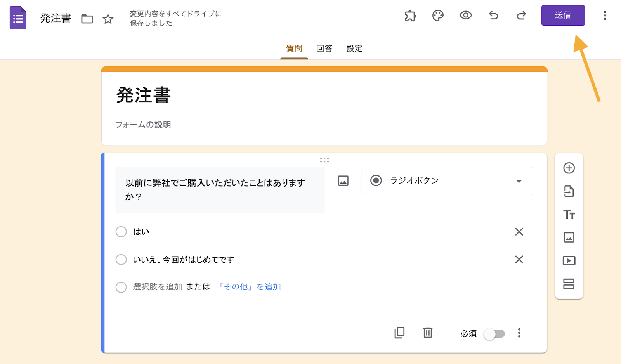Click the redo arrow icon
The image size is (621, 364).
click(521, 16)
